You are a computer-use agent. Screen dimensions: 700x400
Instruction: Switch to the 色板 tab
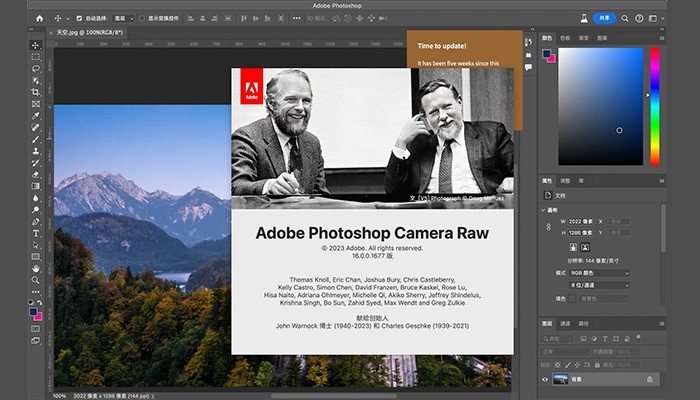(565, 37)
